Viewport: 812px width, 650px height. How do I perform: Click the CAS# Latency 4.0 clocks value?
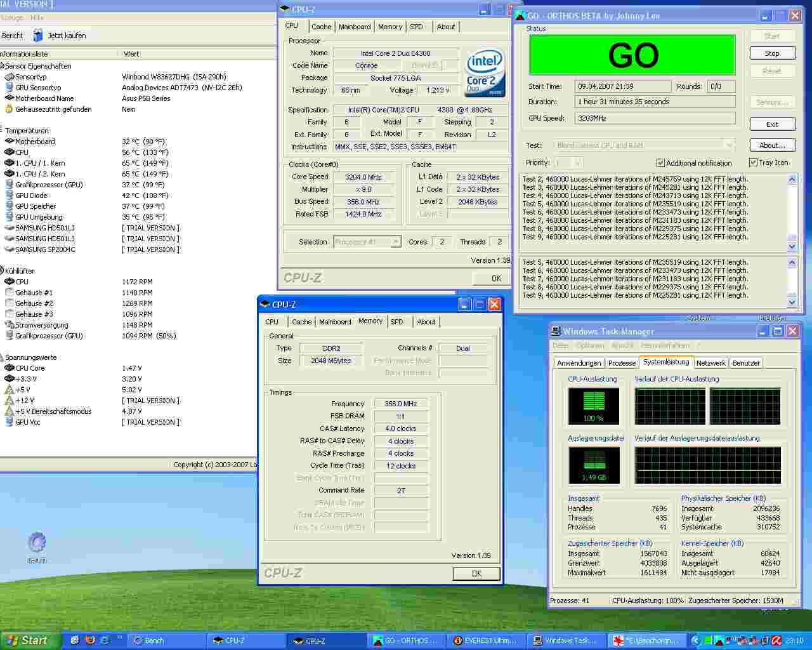(x=401, y=428)
